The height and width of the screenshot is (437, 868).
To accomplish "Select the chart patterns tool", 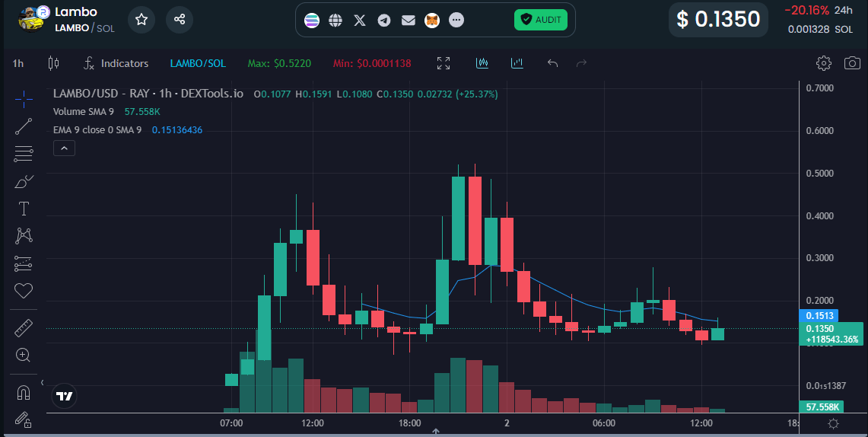I will 24,236.
